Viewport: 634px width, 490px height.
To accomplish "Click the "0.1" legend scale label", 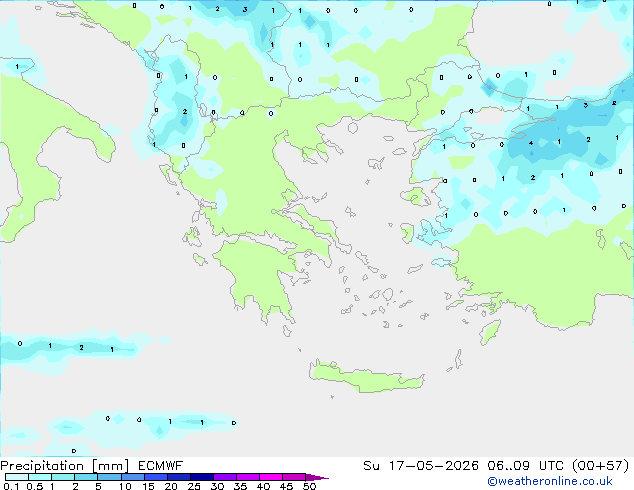I will click(x=12, y=486).
